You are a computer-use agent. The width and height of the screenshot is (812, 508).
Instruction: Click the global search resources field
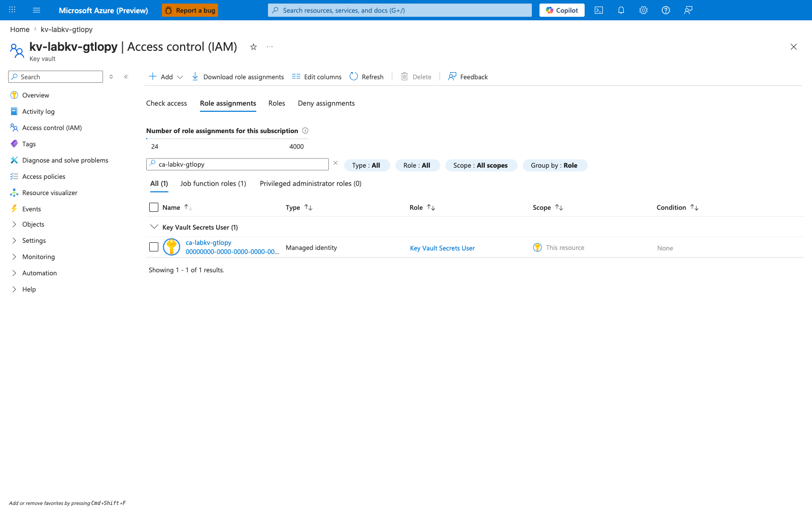pos(400,10)
